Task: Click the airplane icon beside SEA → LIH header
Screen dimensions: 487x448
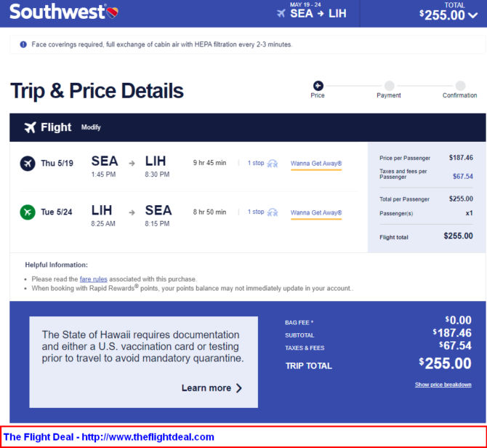Action: tap(281, 13)
